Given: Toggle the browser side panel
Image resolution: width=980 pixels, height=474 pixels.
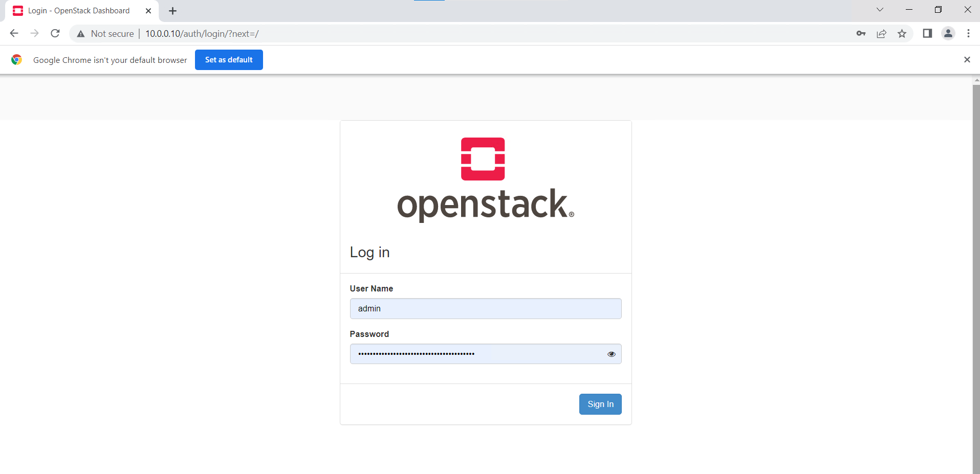Looking at the screenshot, I should (x=927, y=34).
